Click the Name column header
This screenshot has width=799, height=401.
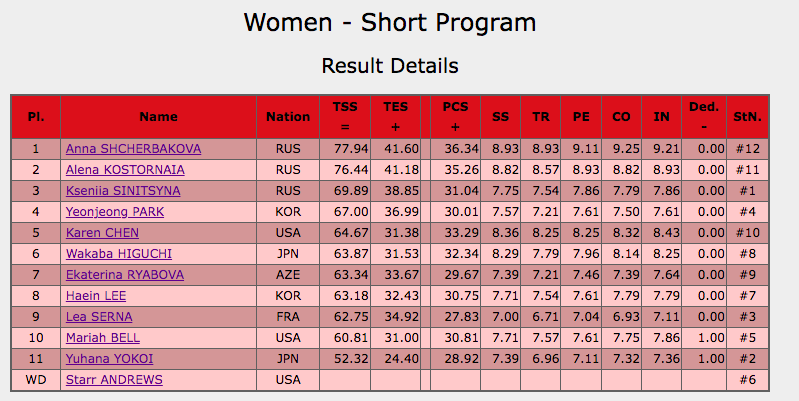pos(158,117)
